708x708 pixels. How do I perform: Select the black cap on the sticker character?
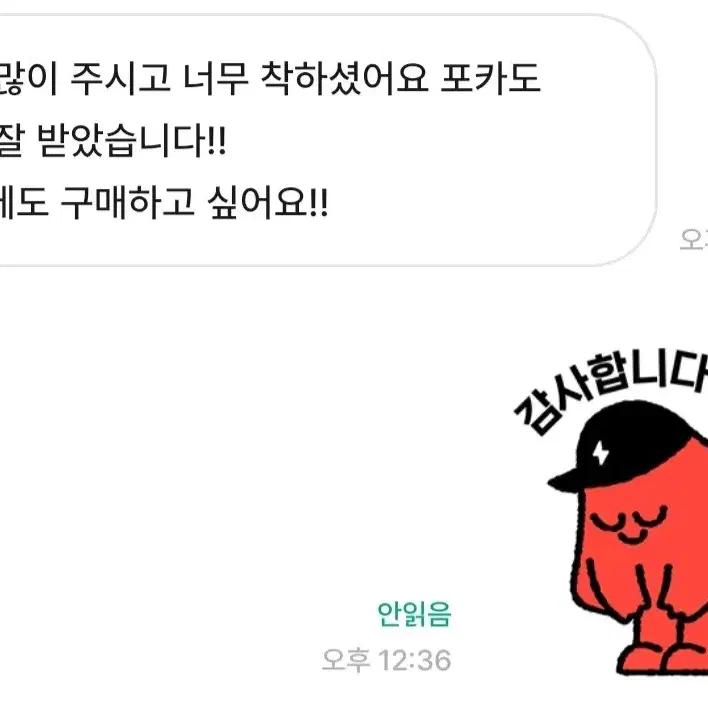628,447
